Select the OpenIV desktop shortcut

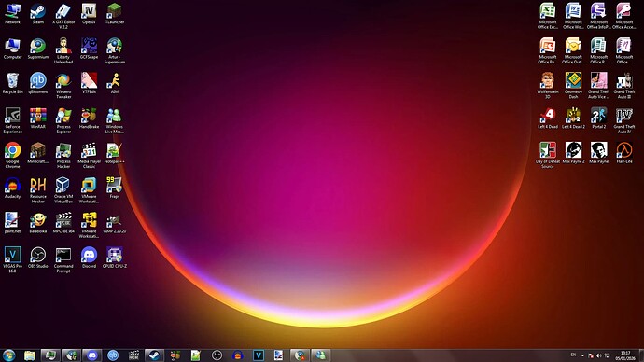click(89, 14)
